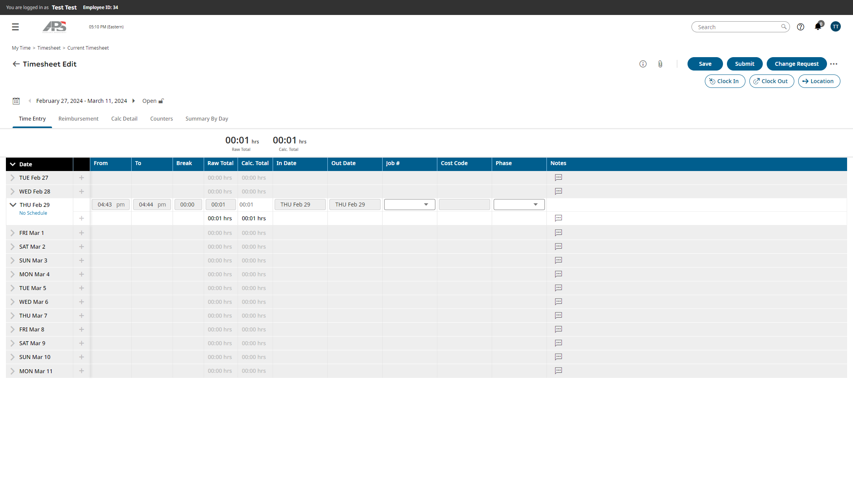Screen dimensions: 853x504
Task: Open the attachments paperclip icon
Action: [x=660, y=64]
